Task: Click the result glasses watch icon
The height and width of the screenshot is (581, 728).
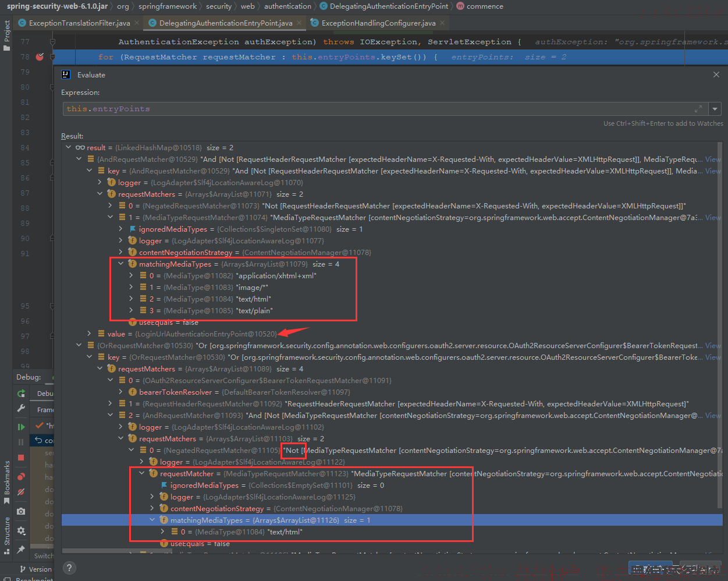Action: [x=80, y=148]
